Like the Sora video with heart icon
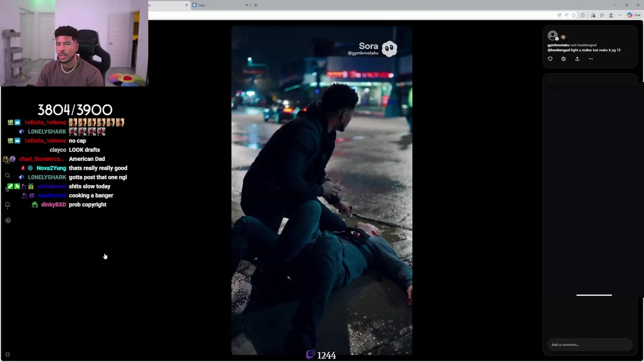Viewport: 644px width, 362px height. pyautogui.click(x=550, y=59)
